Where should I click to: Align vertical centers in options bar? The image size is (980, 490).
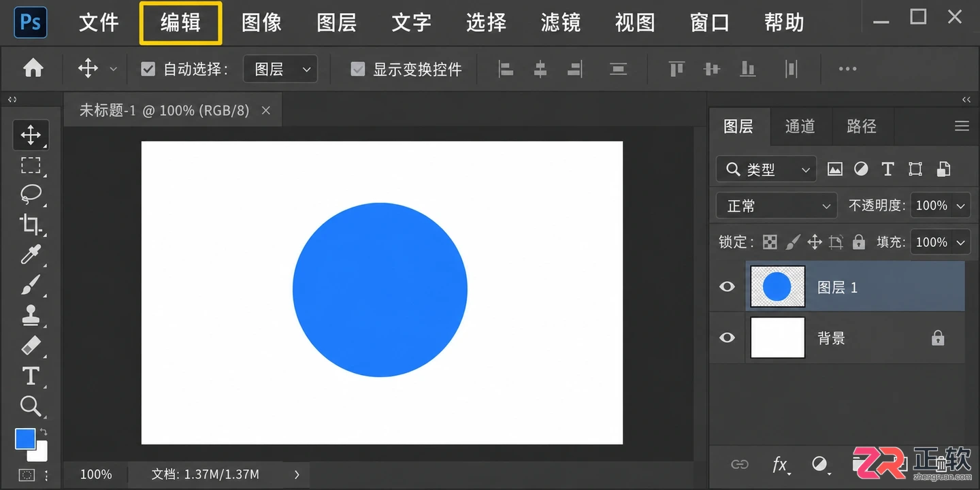pyautogui.click(x=712, y=69)
